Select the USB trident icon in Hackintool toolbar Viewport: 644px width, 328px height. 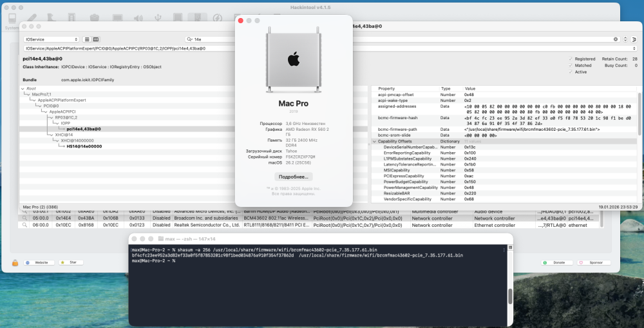point(158,17)
